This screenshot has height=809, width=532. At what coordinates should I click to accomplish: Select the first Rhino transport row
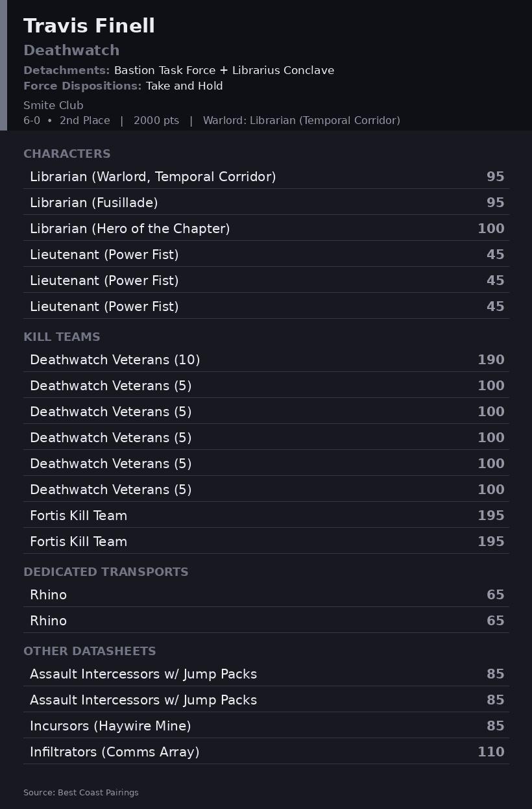pos(266,595)
